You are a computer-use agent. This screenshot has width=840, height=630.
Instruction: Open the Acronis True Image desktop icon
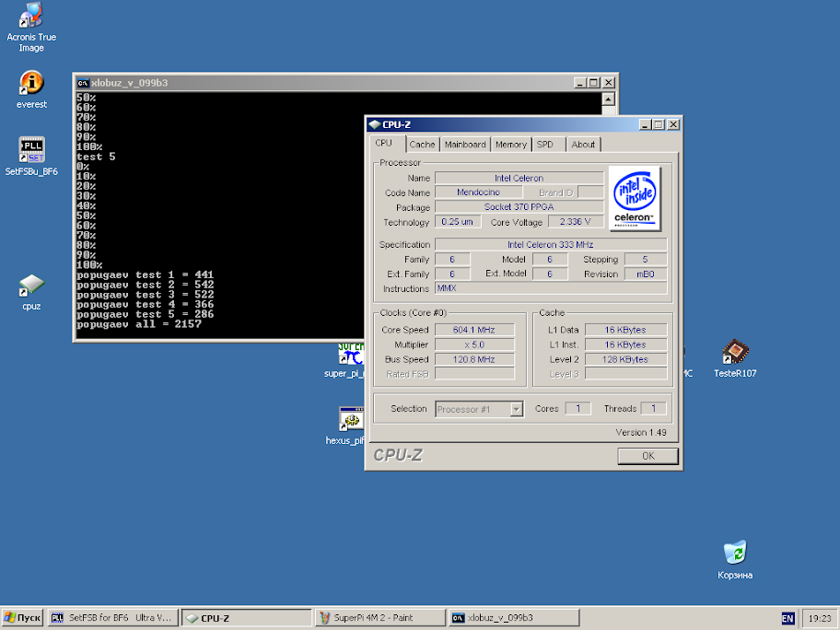31,16
